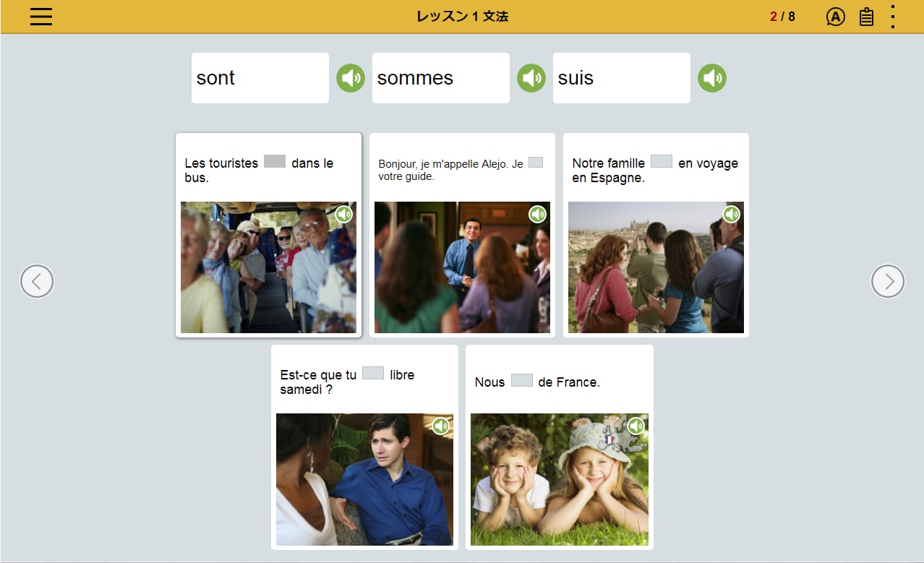Select the 'suis' answer tile

pos(621,78)
